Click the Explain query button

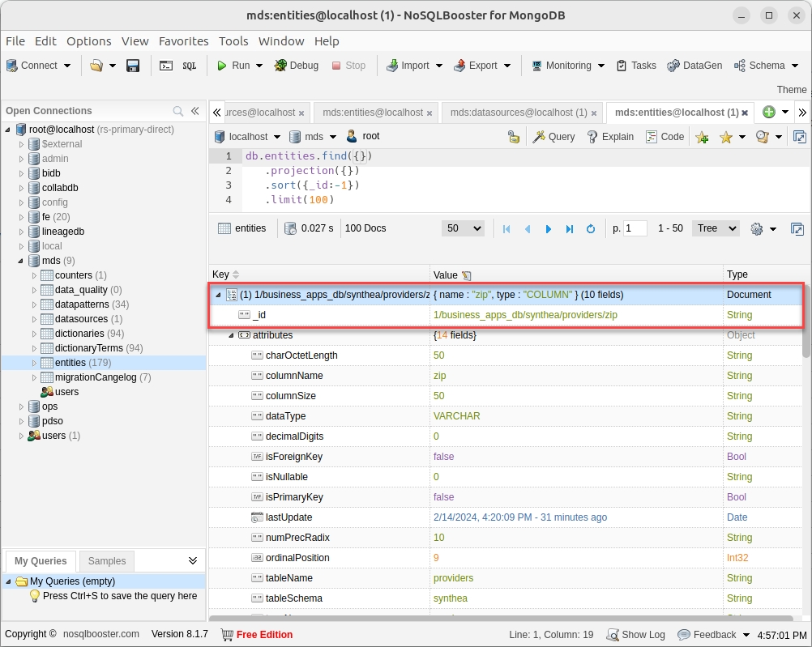coord(610,137)
